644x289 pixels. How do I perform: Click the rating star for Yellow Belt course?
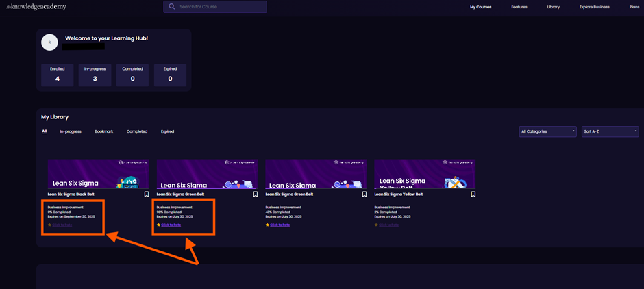tap(376, 225)
